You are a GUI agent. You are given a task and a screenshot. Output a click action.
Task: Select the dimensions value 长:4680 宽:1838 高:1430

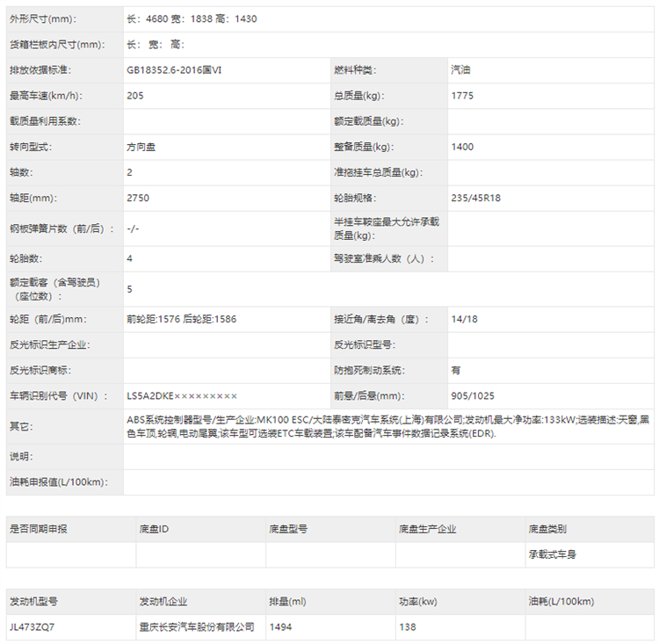[192, 19]
